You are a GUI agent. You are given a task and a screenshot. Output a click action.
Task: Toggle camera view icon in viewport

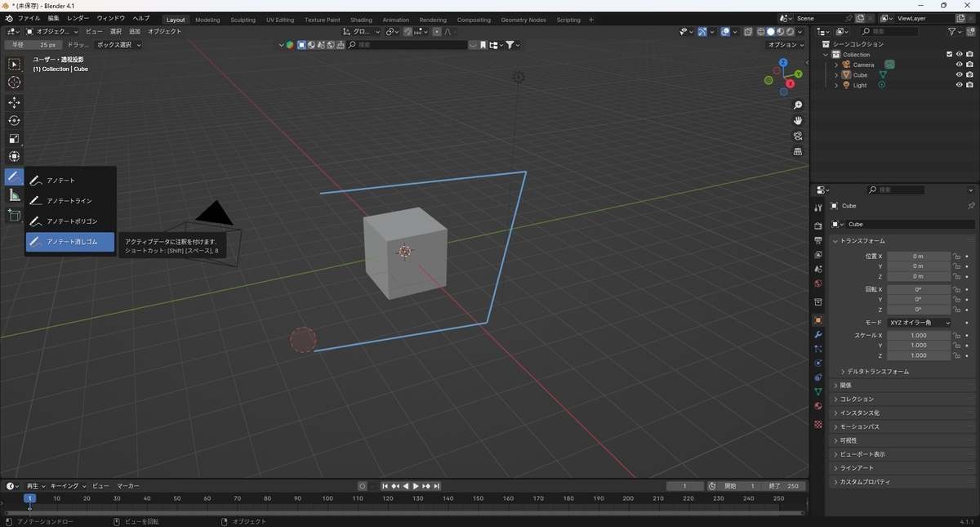tap(798, 136)
